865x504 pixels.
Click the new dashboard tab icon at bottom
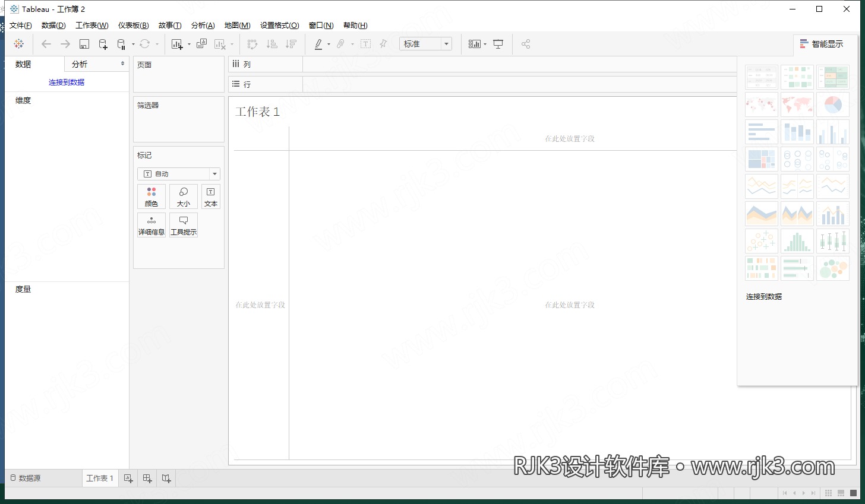147,478
